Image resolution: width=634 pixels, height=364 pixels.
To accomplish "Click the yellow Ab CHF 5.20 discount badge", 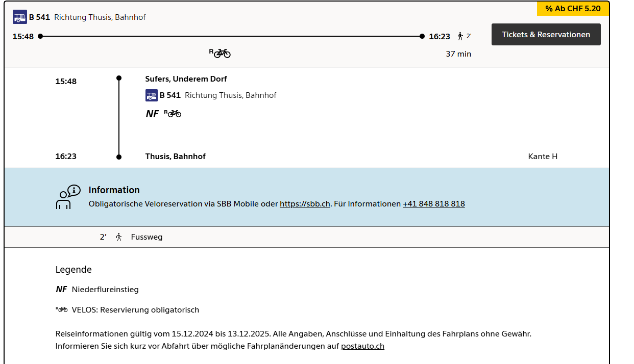I will (x=573, y=9).
